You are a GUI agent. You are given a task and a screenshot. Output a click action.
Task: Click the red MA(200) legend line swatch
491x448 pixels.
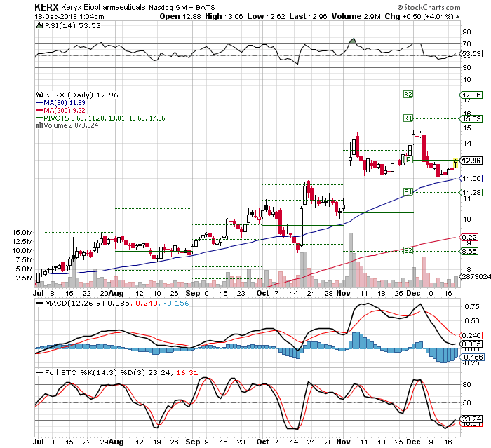pyautogui.click(x=39, y=110)
